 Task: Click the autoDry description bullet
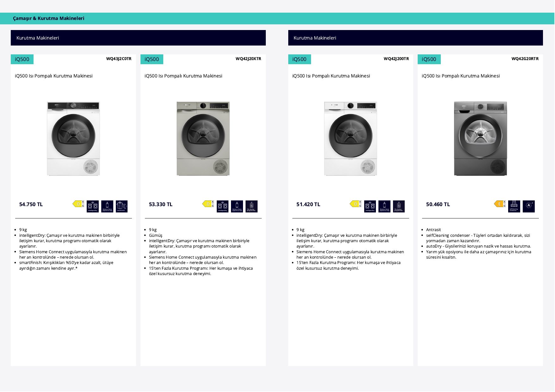(478, 246)
